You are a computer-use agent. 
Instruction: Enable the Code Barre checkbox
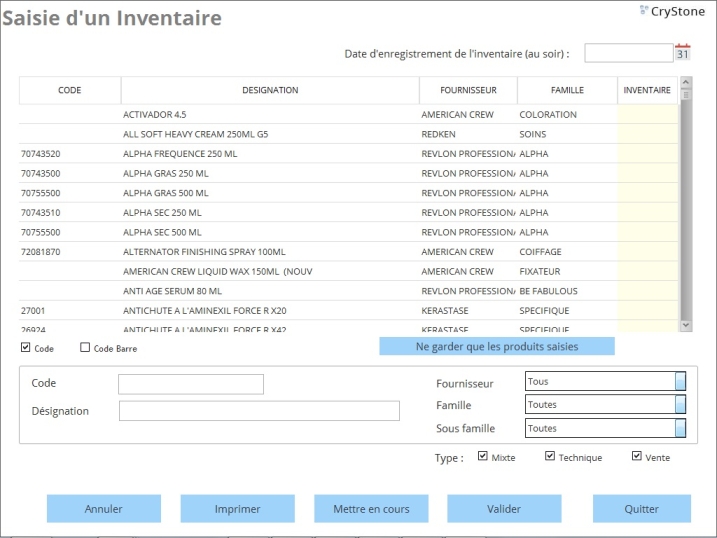pos(85,347)
